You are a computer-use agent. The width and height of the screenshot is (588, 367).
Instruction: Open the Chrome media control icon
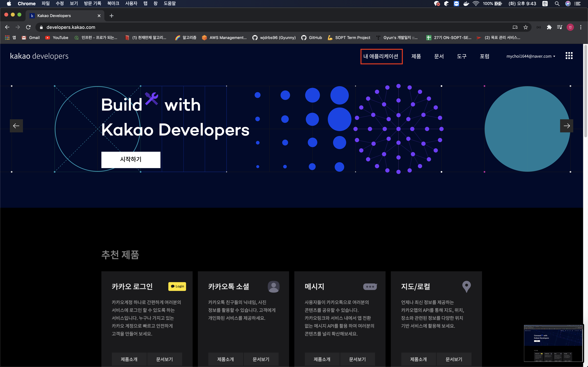[x=560, y=27]
